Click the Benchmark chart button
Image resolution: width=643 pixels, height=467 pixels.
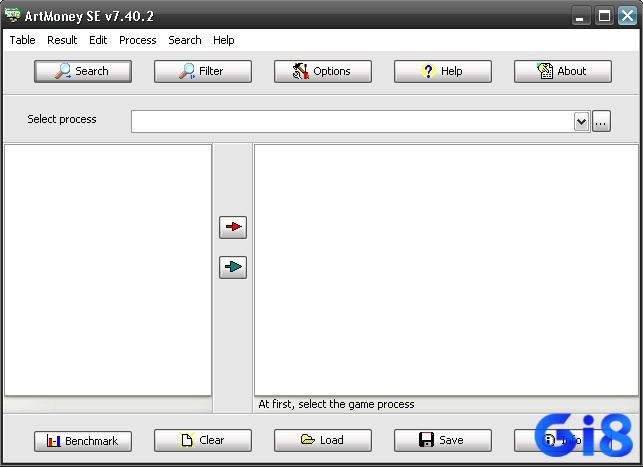coord(83,441)
